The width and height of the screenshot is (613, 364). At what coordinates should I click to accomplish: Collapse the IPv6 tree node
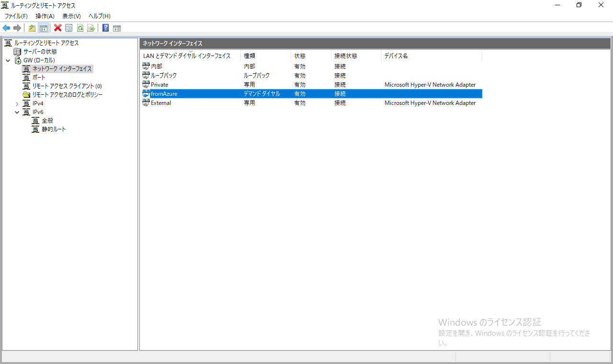click(17, 112)
